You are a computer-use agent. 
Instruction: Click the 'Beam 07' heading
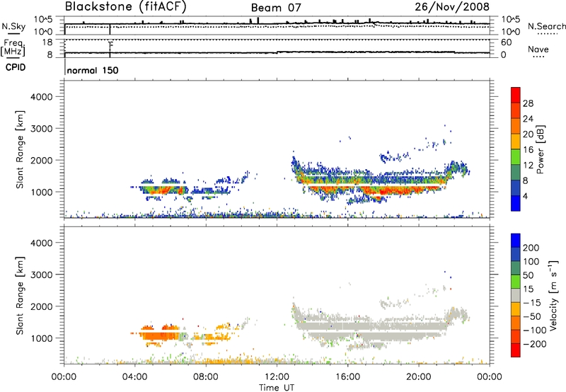pyautogui.click(x=276, y=8)
